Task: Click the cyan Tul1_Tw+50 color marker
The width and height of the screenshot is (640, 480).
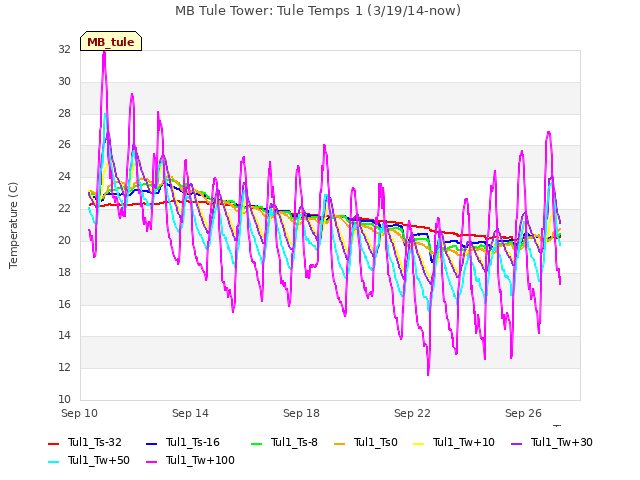Action: pos(53,461)
